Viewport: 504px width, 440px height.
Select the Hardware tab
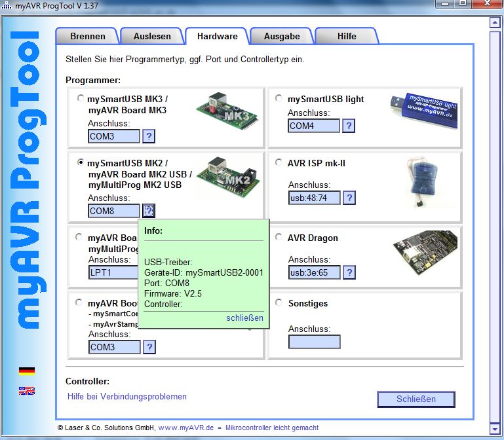(x=218, y=36)
